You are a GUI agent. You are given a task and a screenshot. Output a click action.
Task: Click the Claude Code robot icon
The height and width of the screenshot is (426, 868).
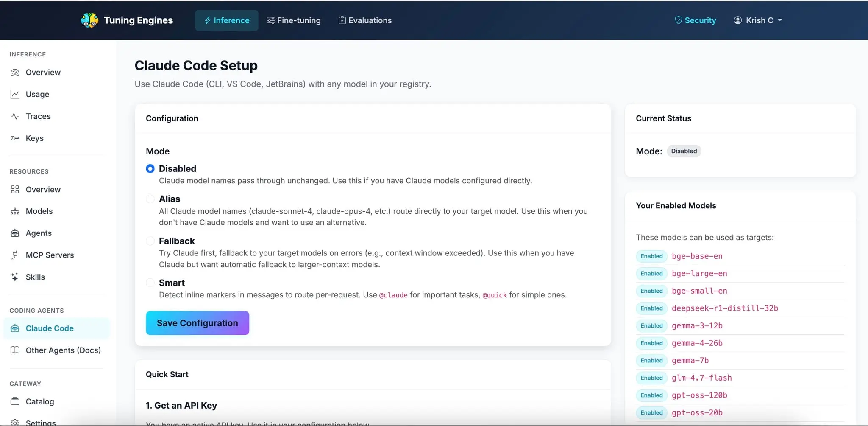click(15, 328)
